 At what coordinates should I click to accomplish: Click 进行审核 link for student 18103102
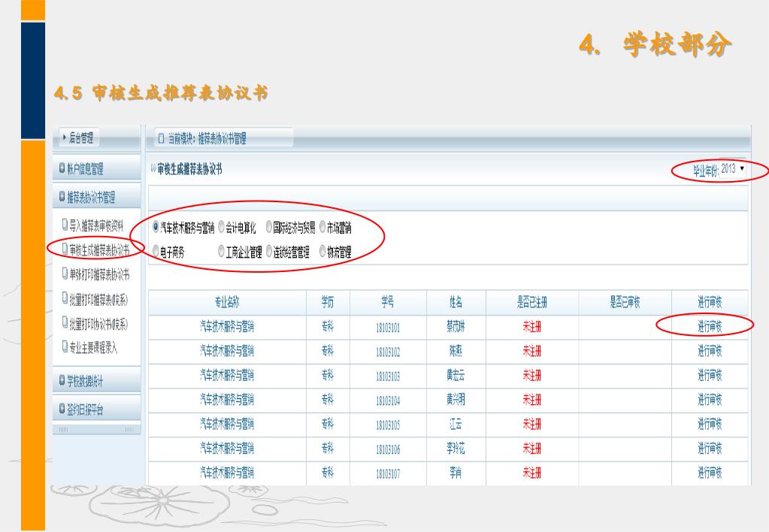point(710,351)
